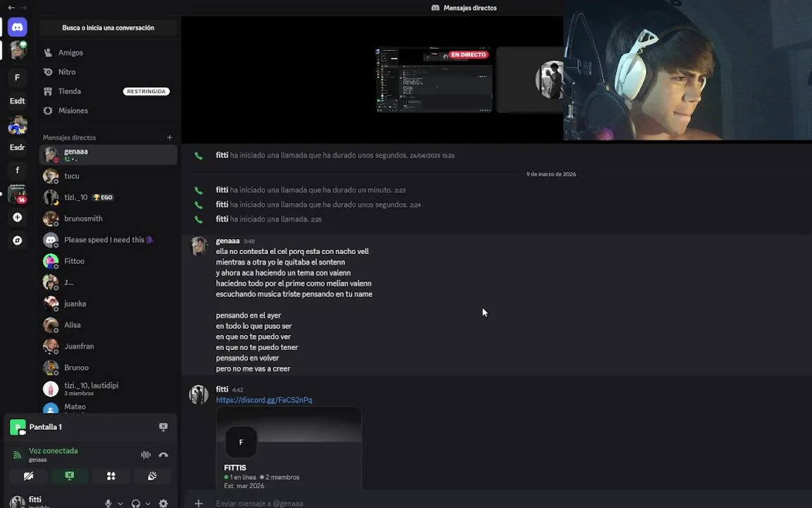This screenshot has height=508, width=812.
Task: Click the Pantalla 1 green stream icon
Action: (x=18, y=427)
